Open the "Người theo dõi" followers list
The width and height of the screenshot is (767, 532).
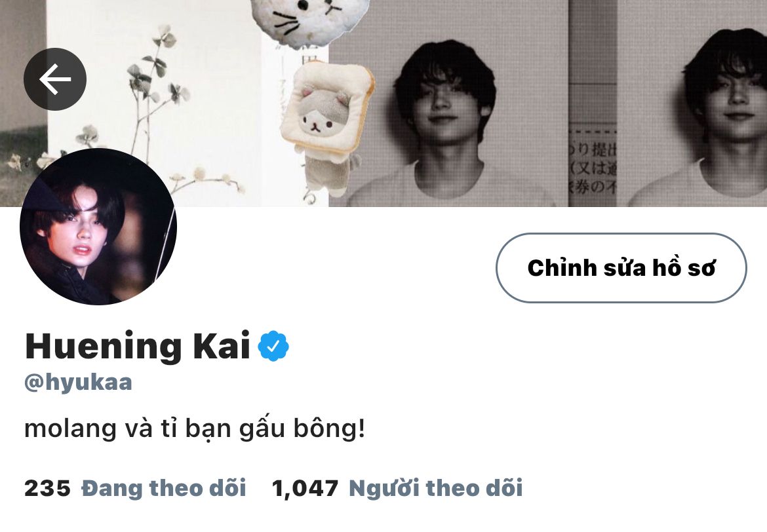click(x=436, y=488)
